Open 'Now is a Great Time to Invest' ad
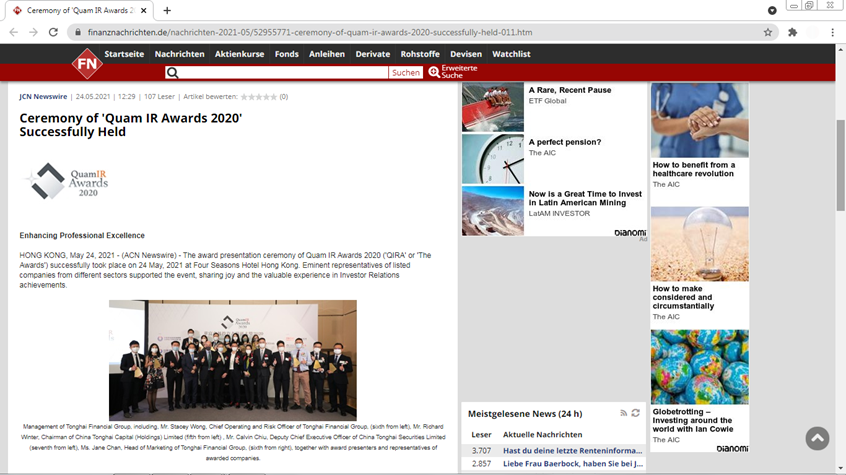 tap(585, 198)
